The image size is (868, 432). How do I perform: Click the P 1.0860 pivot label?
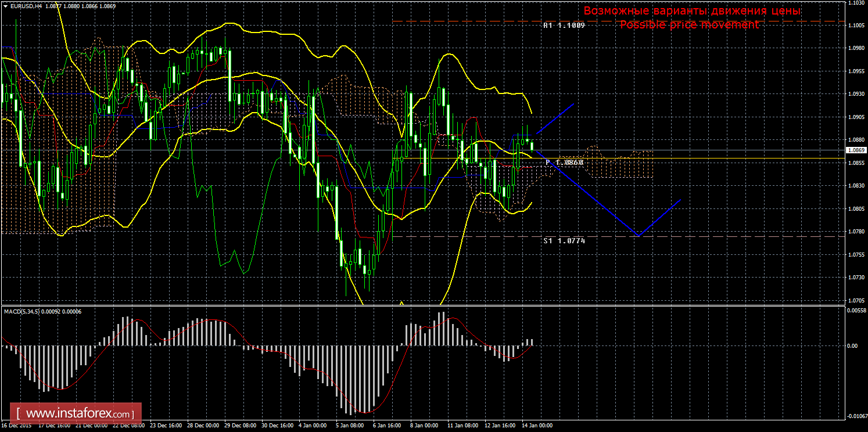564,163
